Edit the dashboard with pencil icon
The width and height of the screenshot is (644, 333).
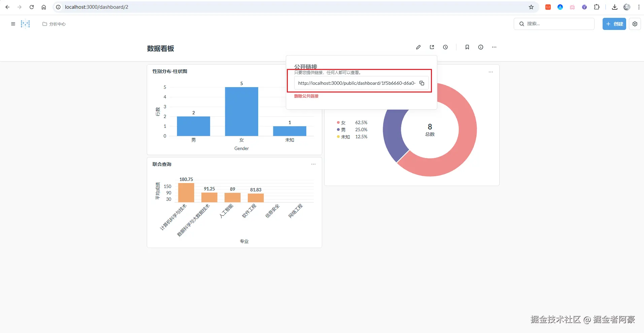[x=418, y=47]
